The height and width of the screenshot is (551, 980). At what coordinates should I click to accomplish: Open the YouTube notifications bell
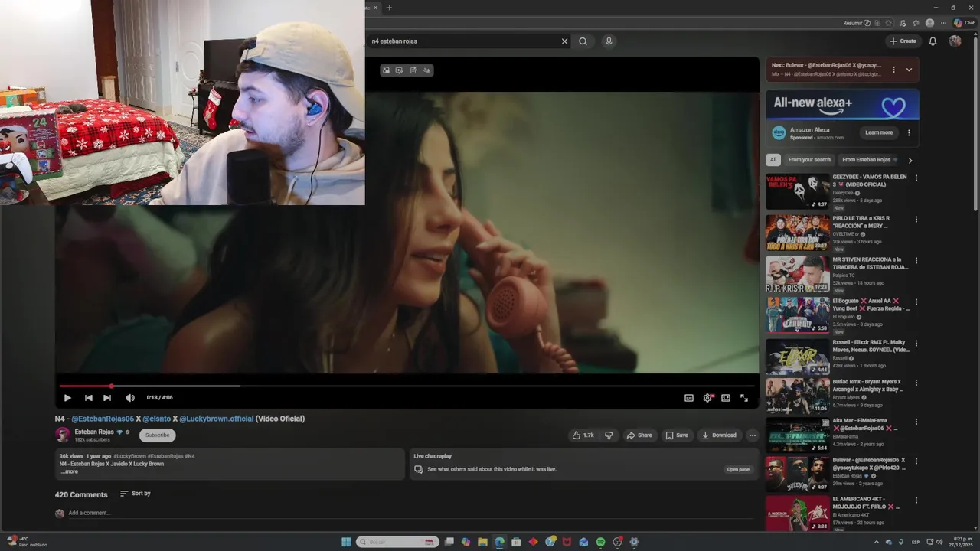point(933,41)
